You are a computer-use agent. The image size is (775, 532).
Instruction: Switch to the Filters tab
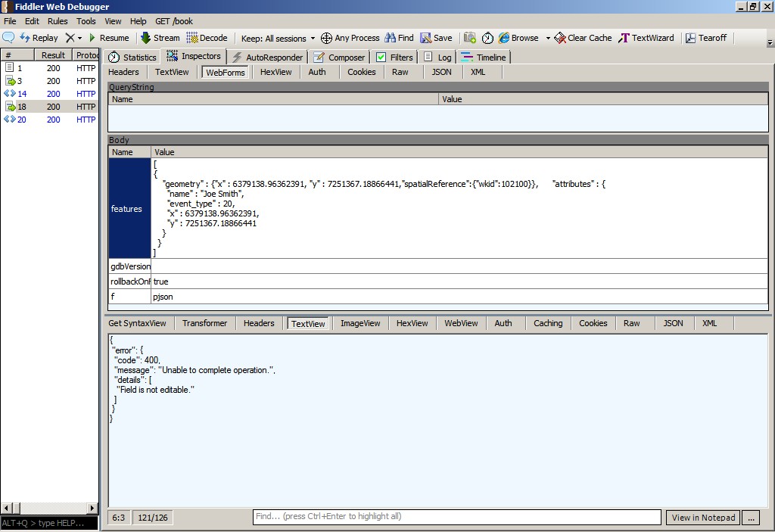(394, 58)
